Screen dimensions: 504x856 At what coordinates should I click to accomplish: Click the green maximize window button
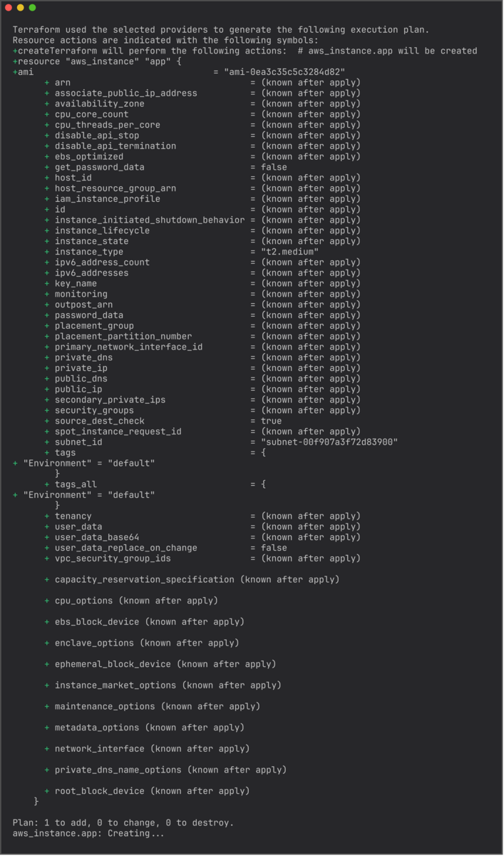coord(32,8)
